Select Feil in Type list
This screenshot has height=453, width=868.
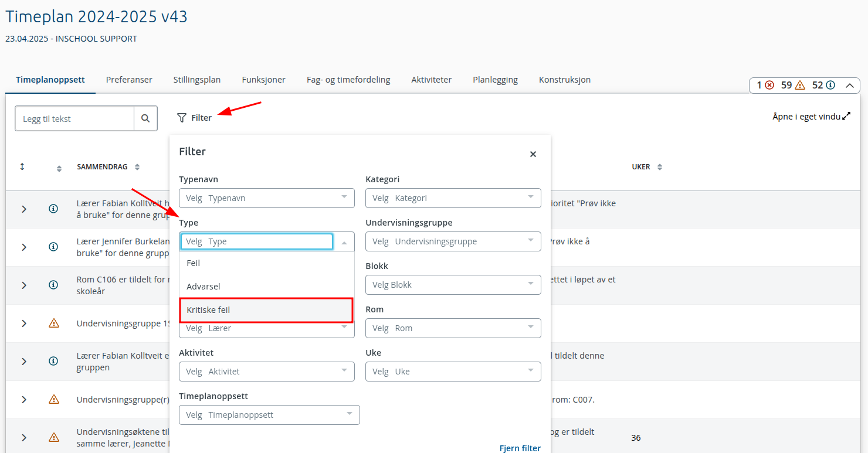(x=267, y=263)
